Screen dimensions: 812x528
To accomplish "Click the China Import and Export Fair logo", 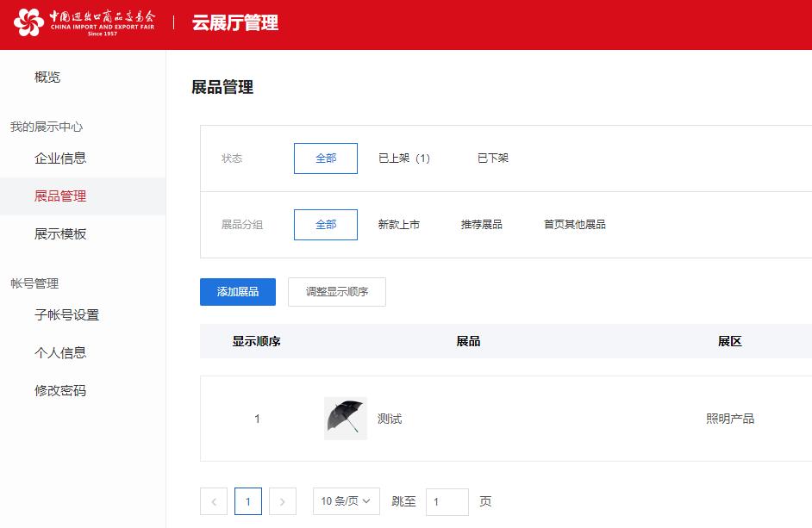I will (x=86, y=25).
